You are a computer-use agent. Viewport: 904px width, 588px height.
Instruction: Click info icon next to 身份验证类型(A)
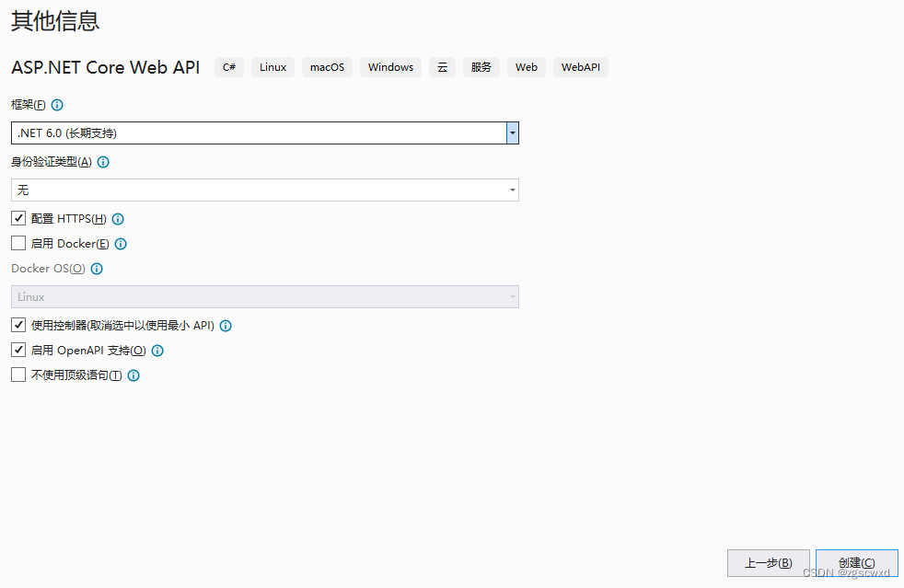click(103, 162)
